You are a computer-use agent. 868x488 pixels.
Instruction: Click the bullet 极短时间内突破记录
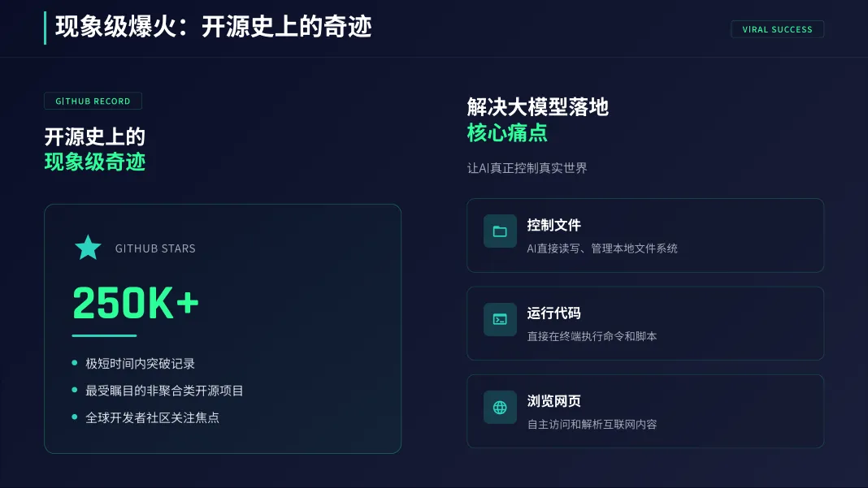pos(140,364)
